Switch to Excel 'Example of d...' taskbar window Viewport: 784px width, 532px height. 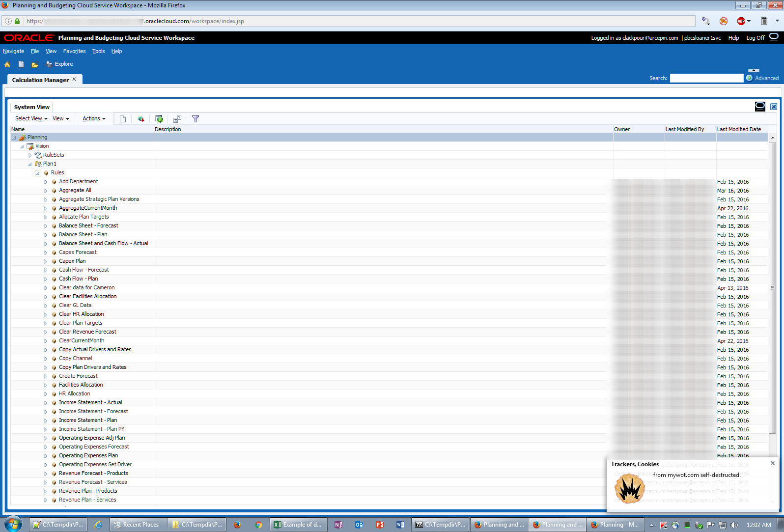tap(298, 525)
